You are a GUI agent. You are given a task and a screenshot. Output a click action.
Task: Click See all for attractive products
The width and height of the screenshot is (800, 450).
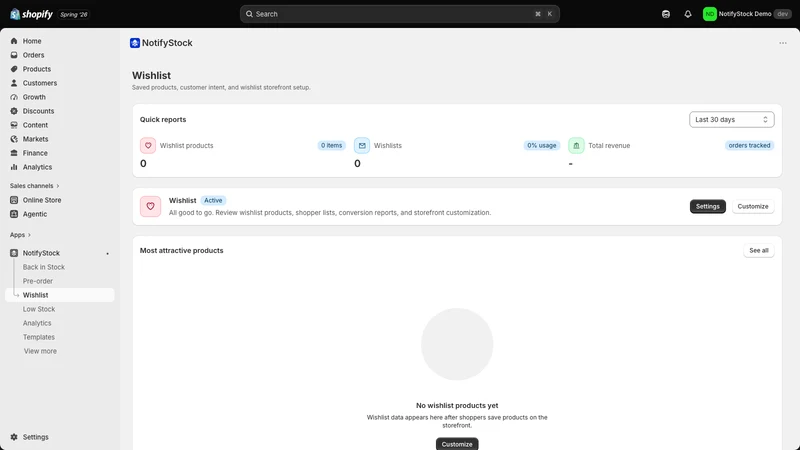758,251
